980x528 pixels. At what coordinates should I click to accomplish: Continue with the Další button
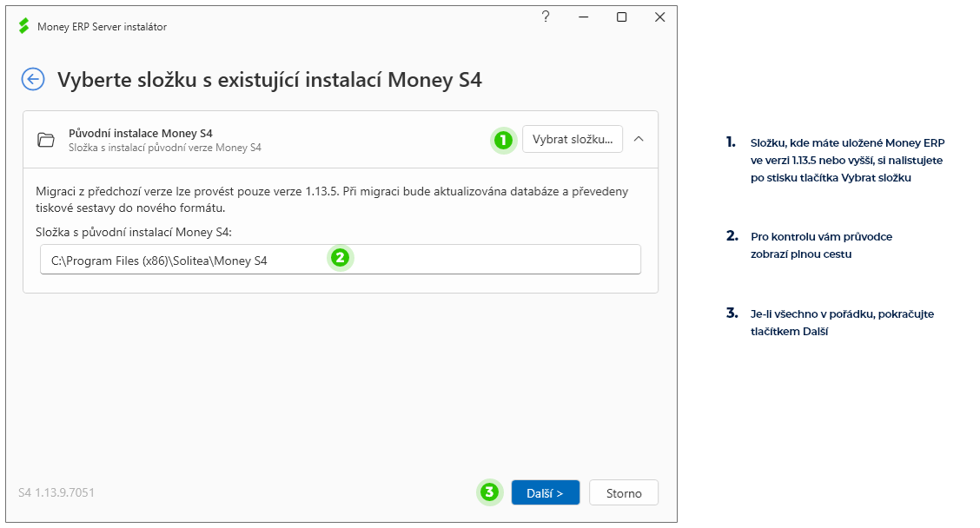pyautogui.click(x=545, y=492)
